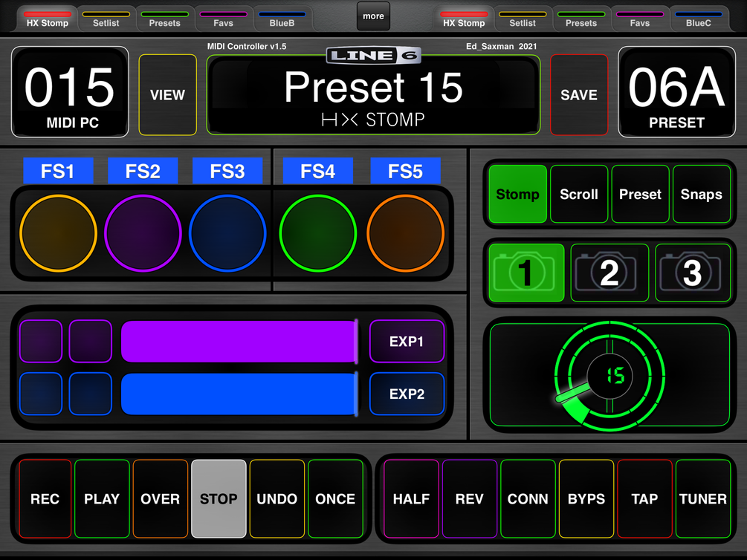Select snapshot 3 camera icon
747x560 pixels.
tap(693, 273)
